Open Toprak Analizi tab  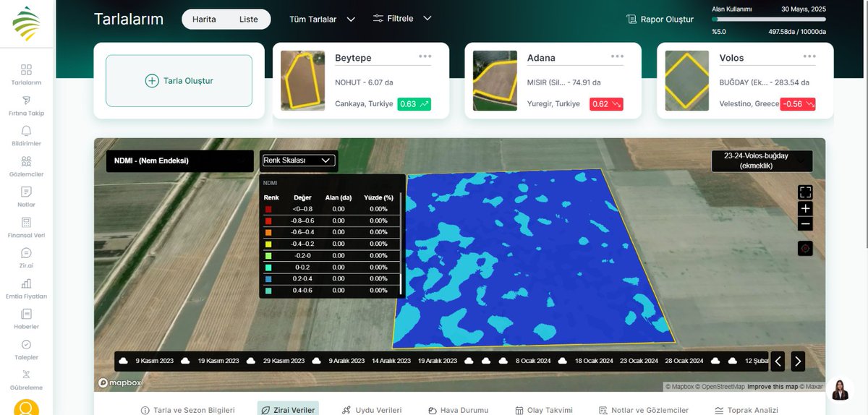746,410
